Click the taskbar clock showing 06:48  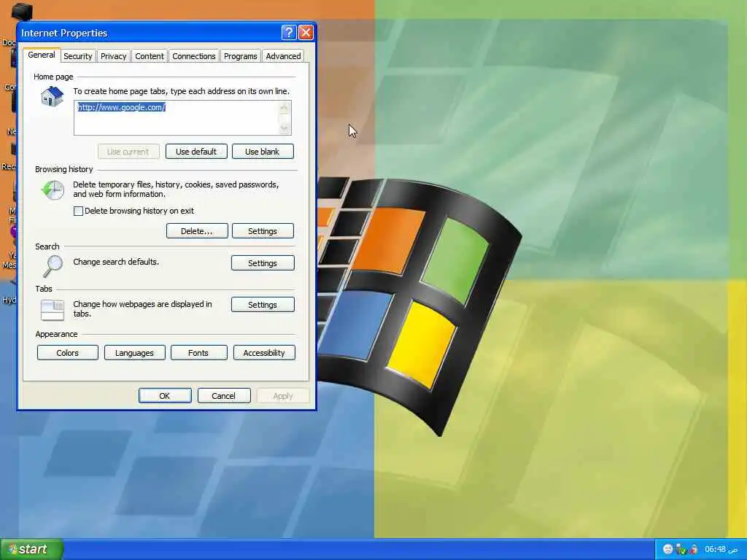coord(721,549)
